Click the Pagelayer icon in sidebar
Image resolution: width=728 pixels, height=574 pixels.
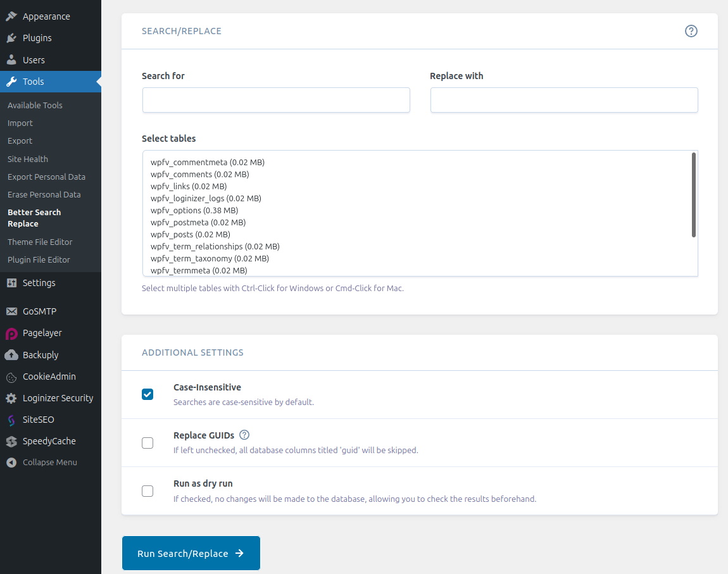[11, 334]
